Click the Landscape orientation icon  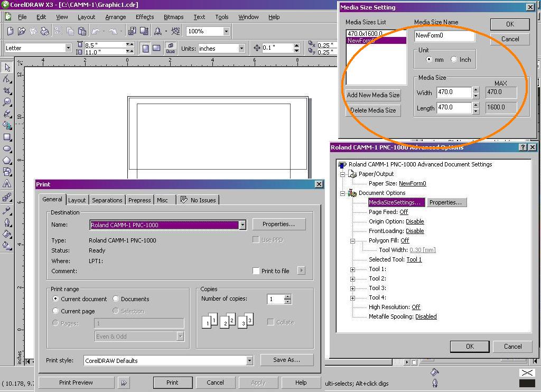point(156,48)
